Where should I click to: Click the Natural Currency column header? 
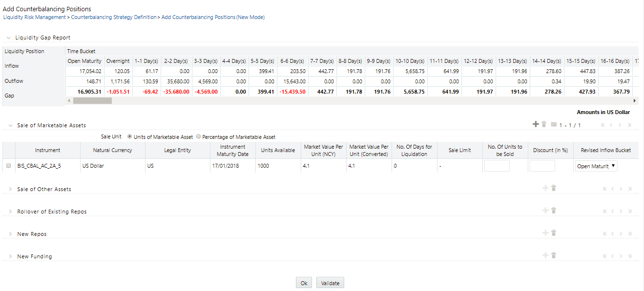pos(113,150)
